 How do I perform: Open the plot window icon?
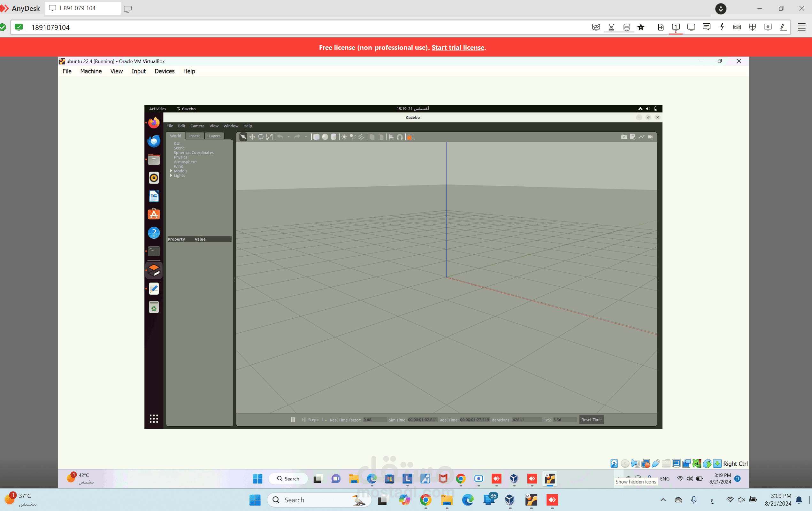pos(641,137)
